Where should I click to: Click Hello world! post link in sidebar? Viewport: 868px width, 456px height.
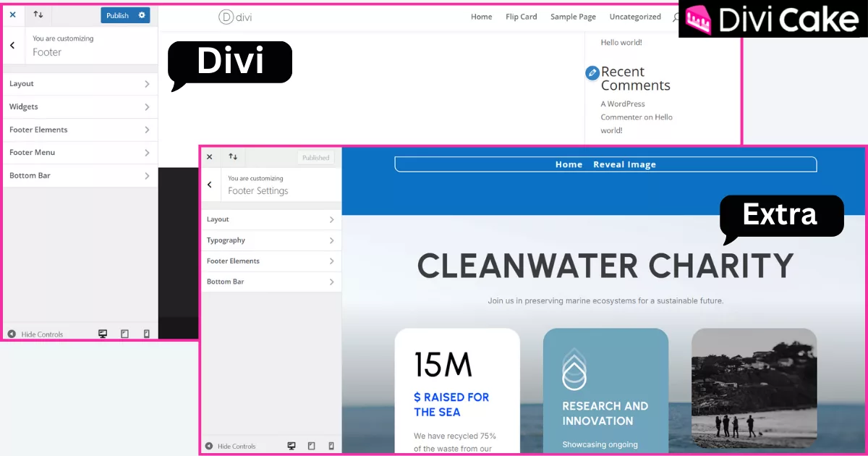(x=621, y=43)
